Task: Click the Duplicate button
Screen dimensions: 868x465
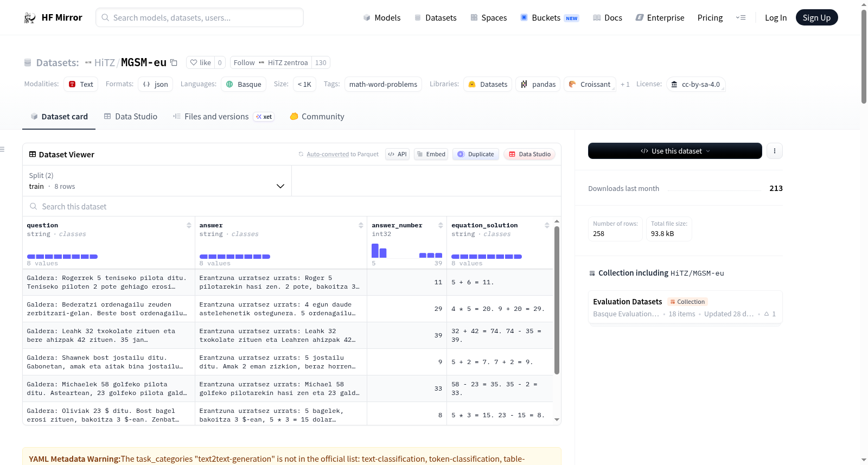Action: [x=476, y=154]
